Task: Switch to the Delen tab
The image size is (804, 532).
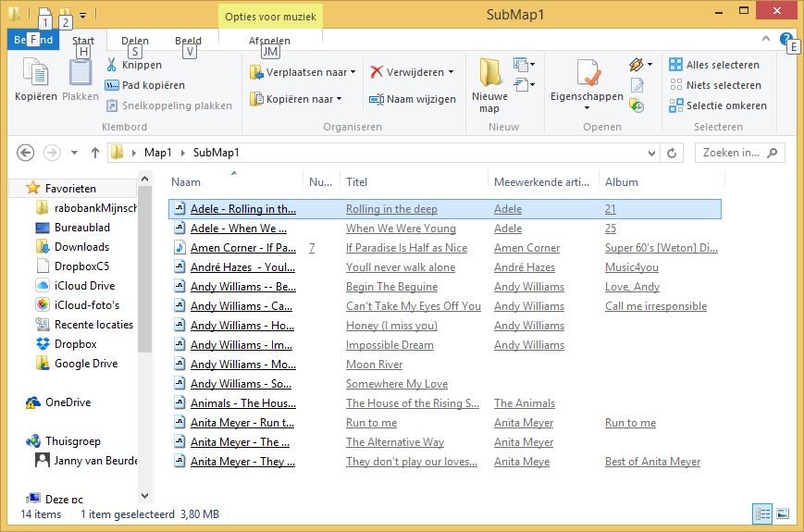Action: coord(135,40)
